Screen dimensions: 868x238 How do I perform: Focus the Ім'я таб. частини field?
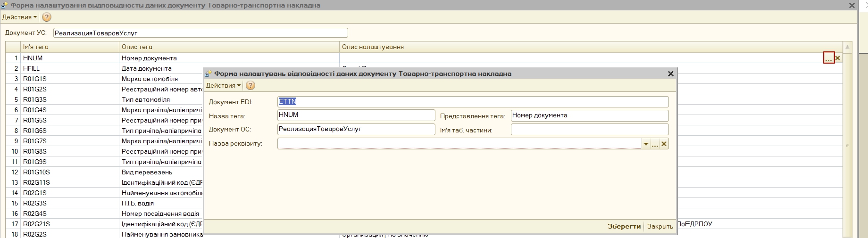tap(590, 130)
